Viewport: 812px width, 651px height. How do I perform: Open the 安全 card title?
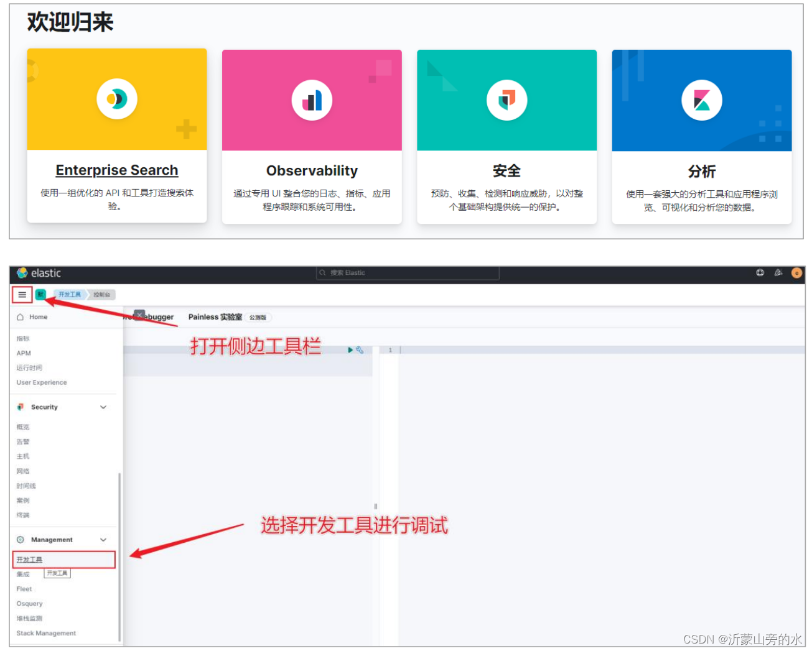[x=506, y=171]
